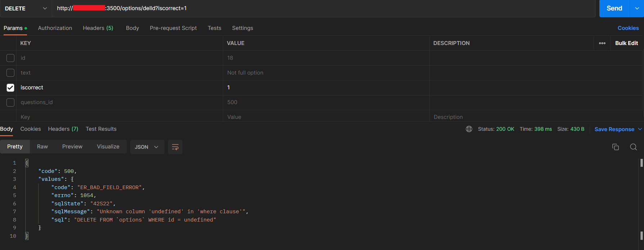This screenshot has width=644, height=250.
Task: Switch to Raw response view
Action: coord(42,147)
